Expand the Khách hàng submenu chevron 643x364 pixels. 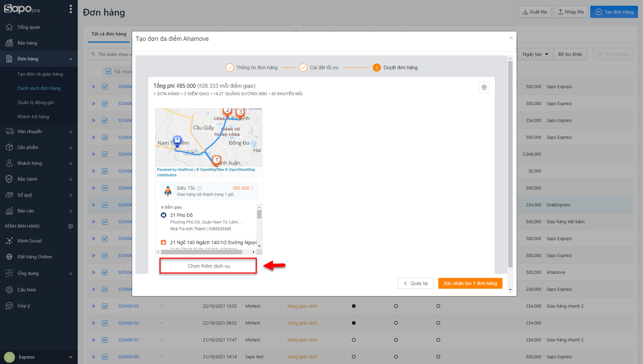click(x=71, y=163)
